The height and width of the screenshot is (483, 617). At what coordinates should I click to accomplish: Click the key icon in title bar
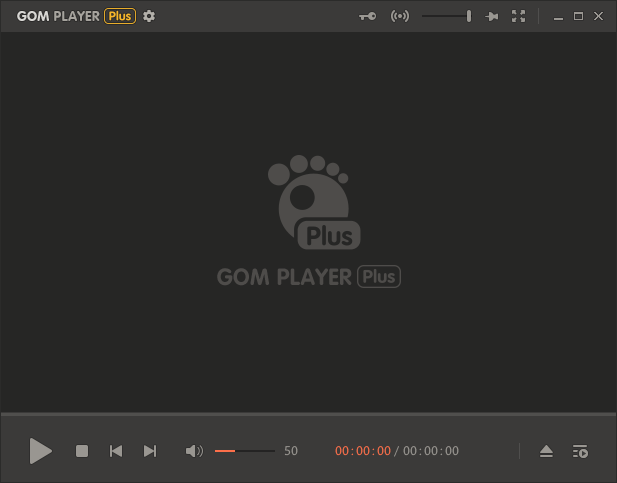(368, 16)
